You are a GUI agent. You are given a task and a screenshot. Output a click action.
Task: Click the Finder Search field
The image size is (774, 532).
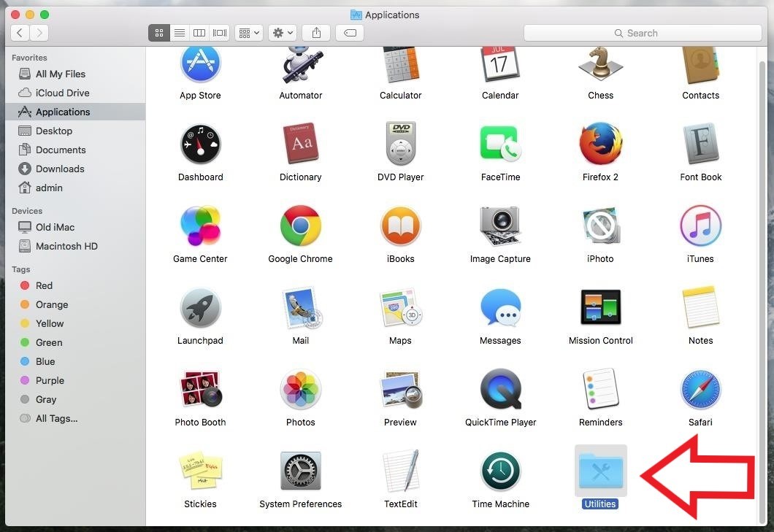click(x=643, y=33)
